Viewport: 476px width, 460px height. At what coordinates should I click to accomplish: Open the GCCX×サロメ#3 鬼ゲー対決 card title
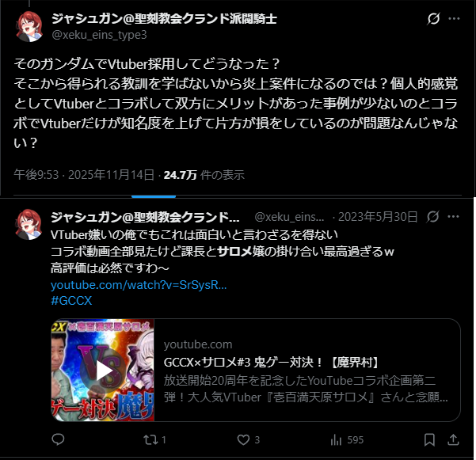pos(271,363)
